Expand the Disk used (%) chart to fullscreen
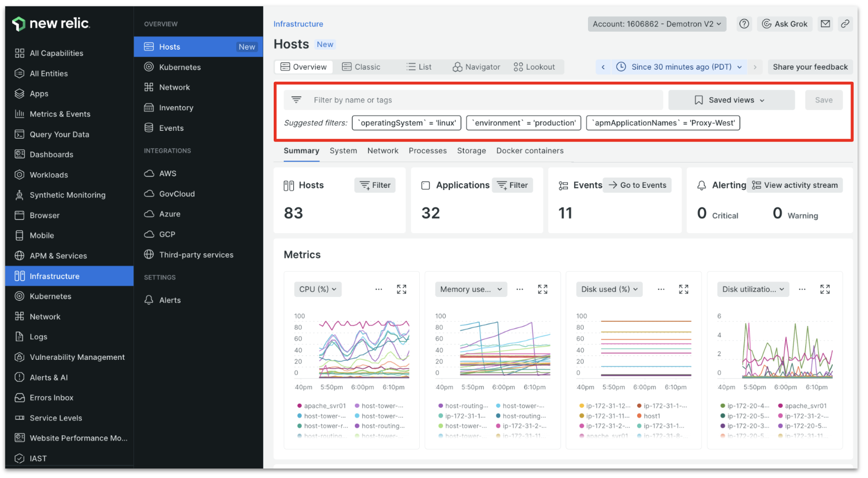This screenshot has height=478, width=868. [684, 289]
